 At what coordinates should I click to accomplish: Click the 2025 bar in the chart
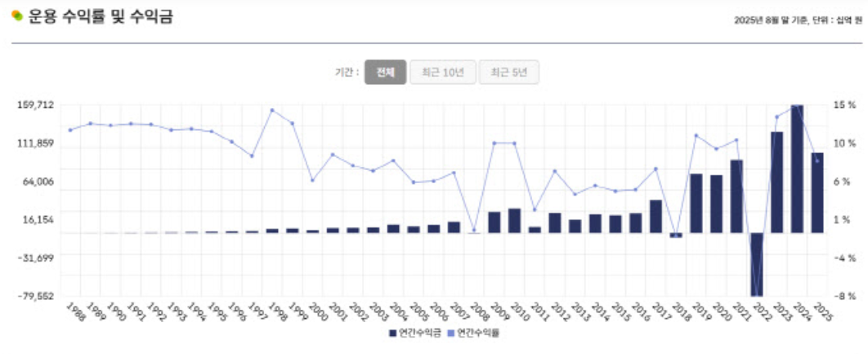[x=817, y=193]
